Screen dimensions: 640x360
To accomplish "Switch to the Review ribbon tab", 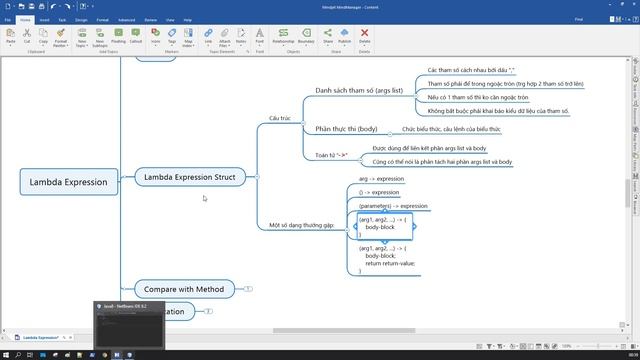I will (151, 20).
